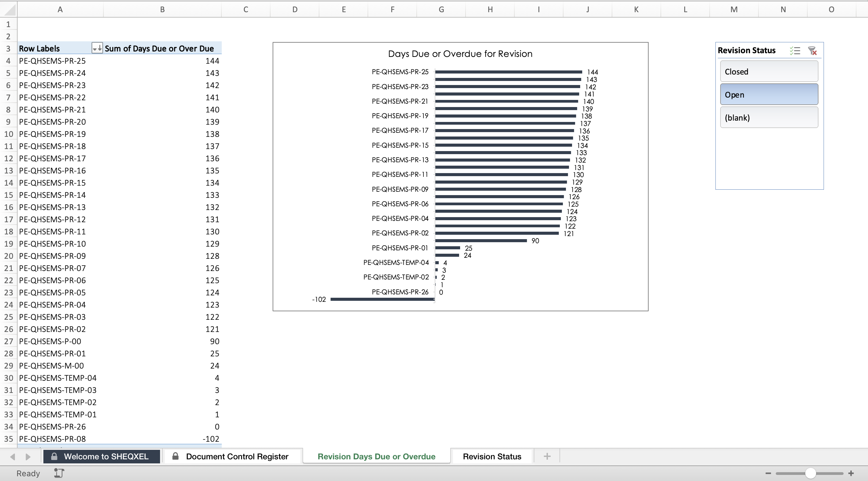
Task: Click the zoom slider handle
Action: (x=810, y=473)
